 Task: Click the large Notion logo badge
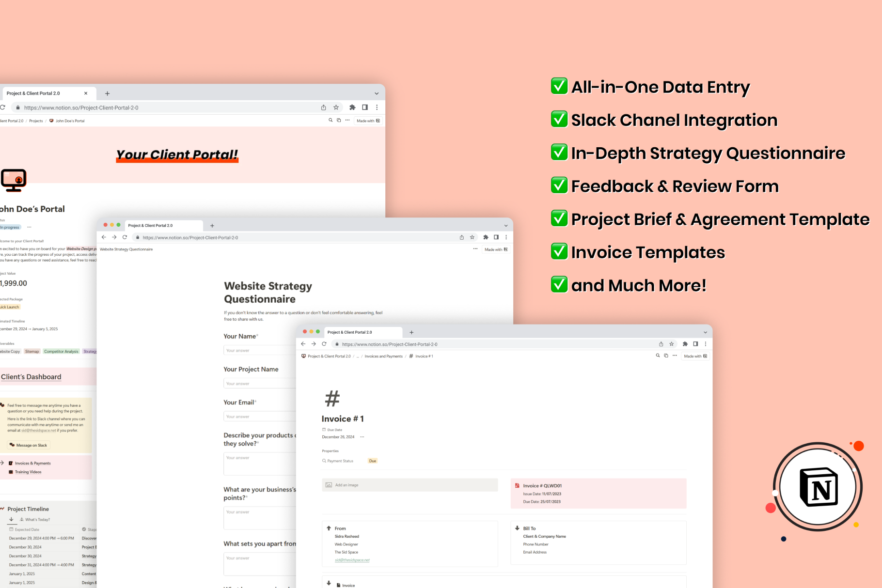point(818,487)
